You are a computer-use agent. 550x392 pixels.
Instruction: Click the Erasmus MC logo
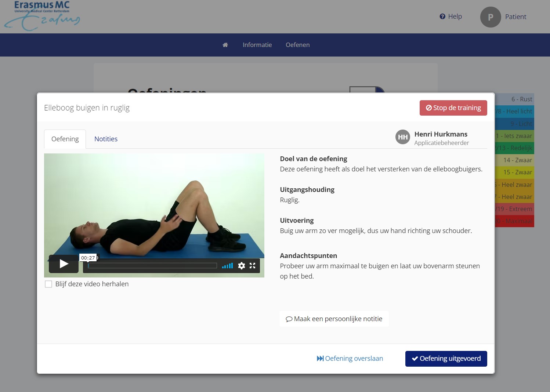tap(41, 15)
